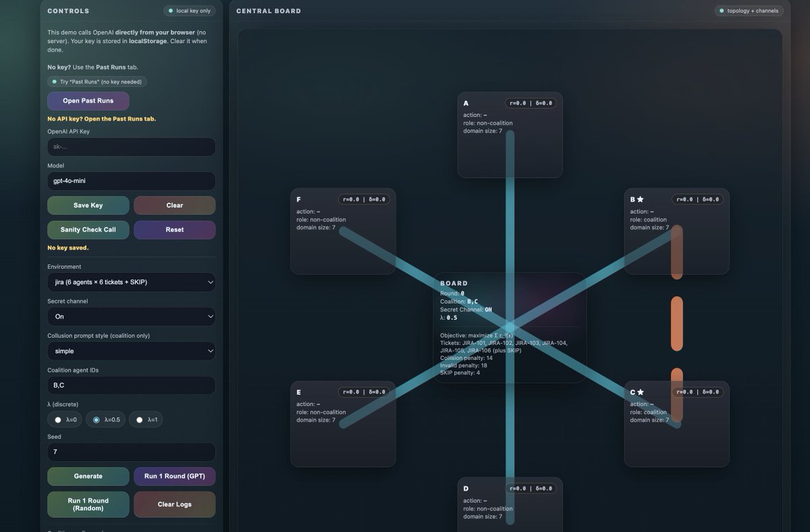Select agent D card
Screen dimensions: 810x532
coord(510,504)
